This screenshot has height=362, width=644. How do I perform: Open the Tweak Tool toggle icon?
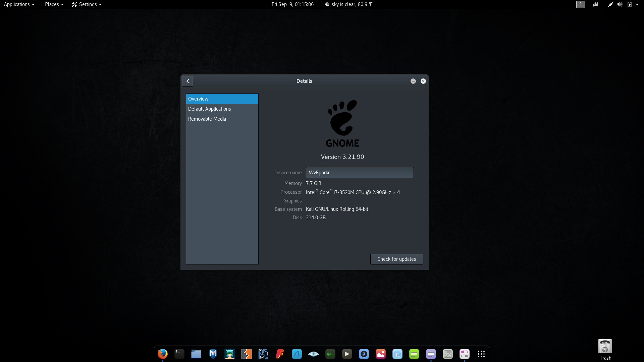(x=465, y=354)
